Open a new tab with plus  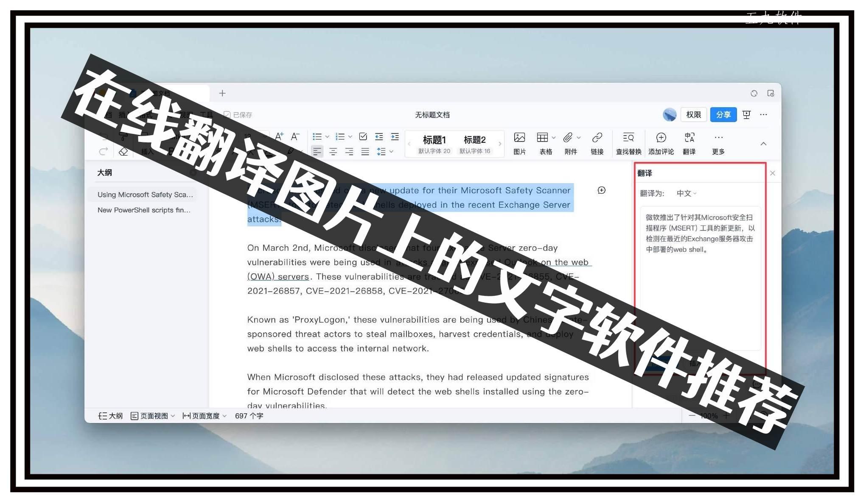click(222, 93)
